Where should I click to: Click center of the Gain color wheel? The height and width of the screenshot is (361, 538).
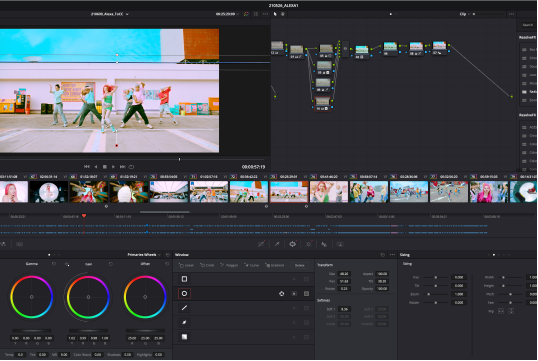click(88, 297)
